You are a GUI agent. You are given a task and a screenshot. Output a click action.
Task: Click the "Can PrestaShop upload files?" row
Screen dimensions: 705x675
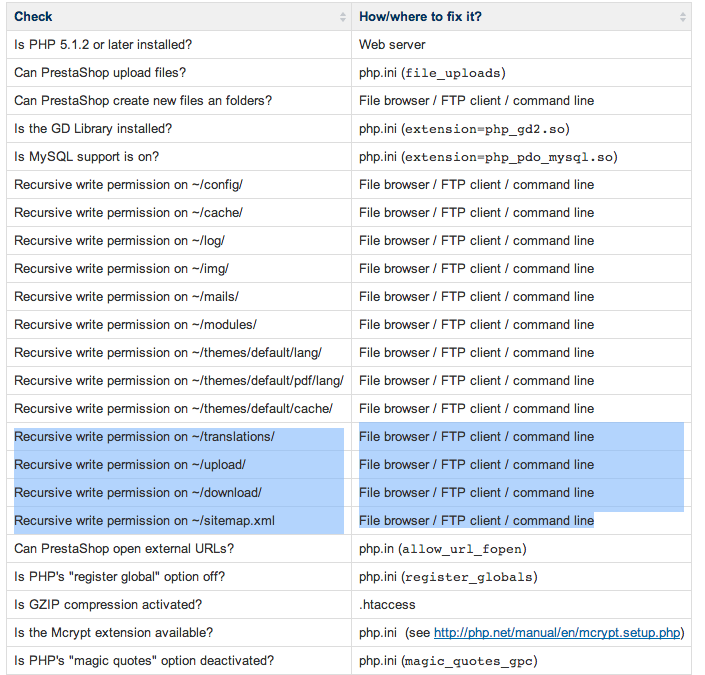[x=100, y=73]
